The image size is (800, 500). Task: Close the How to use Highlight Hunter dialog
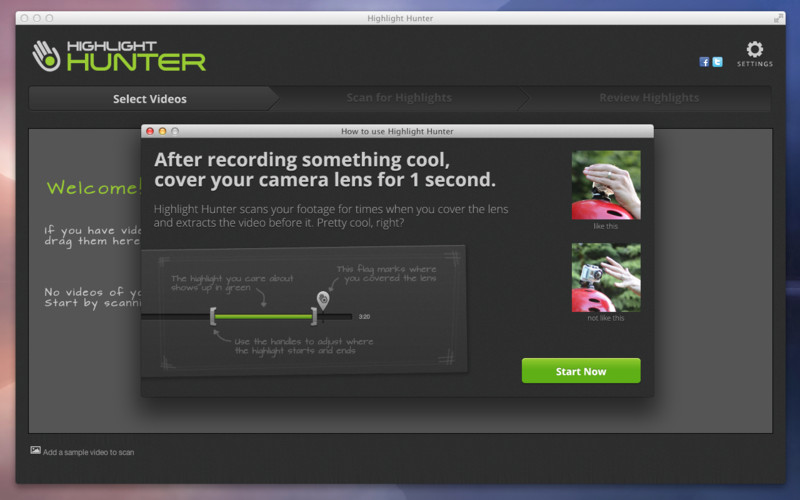pyautogui.click(x=150, y=131)
